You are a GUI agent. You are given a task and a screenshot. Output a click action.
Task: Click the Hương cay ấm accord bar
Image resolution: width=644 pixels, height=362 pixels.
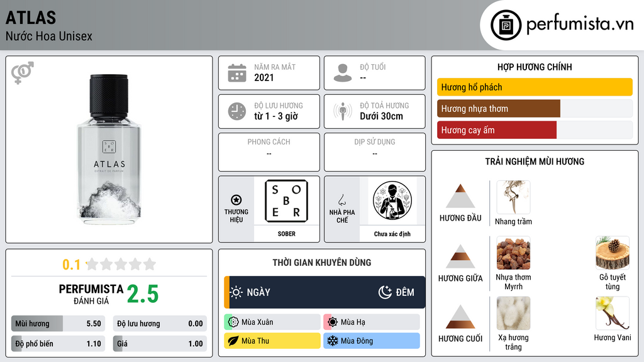coord(535,130)
